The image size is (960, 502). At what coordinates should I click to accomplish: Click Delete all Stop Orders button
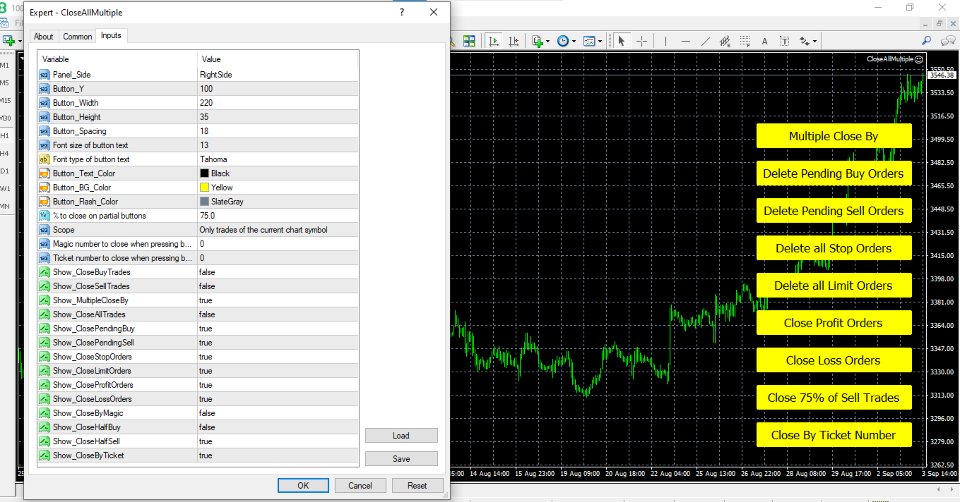(833, 248)
